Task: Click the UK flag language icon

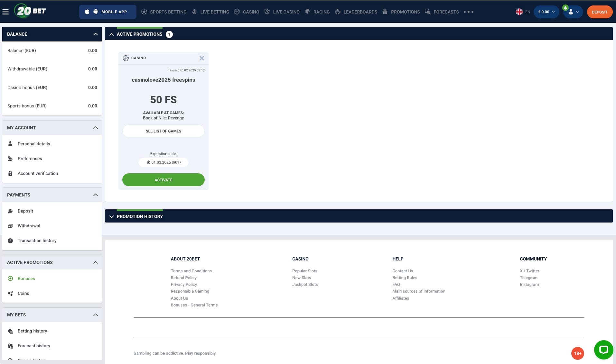Action: (519, 12)
